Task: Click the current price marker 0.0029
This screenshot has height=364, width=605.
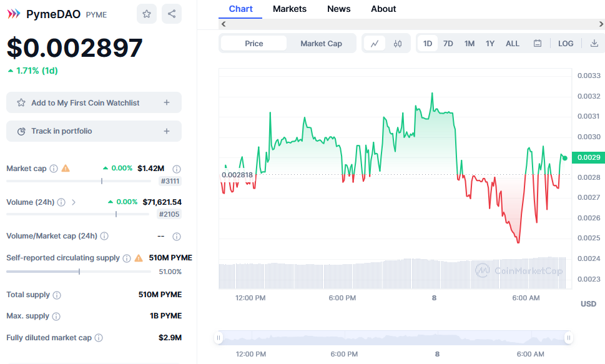Action: pyautogui.click(x=588, y=157)
